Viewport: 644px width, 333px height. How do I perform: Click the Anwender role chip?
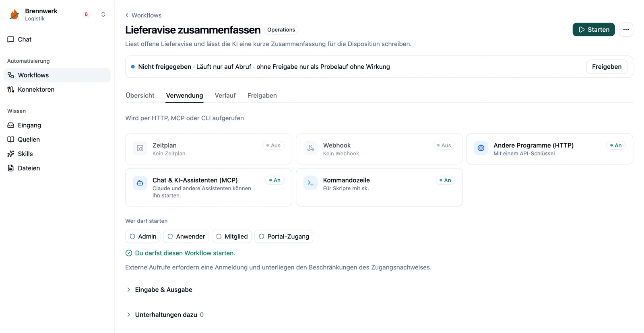(186, 237)
